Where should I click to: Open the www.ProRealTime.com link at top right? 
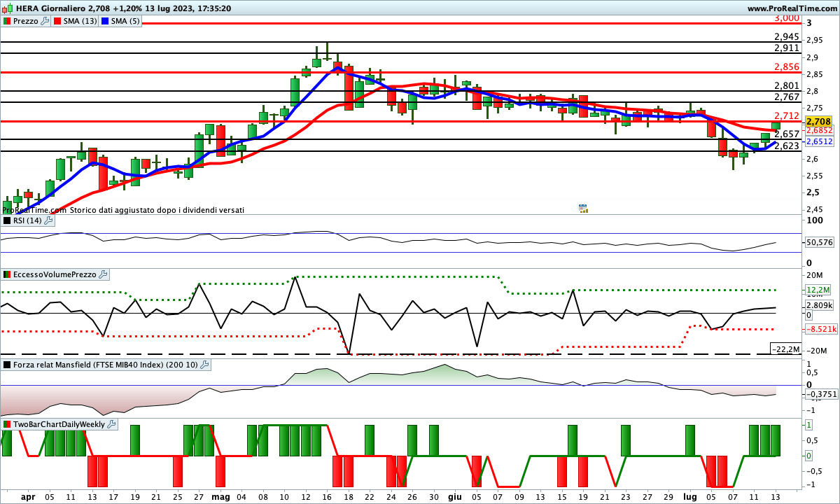click(x=792, y=8)
